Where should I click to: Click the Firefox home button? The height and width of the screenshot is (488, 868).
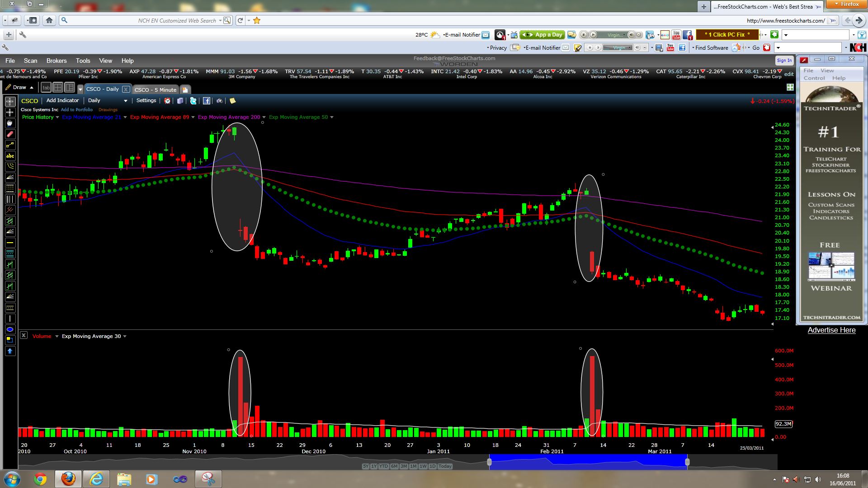(x=49, y=20)
